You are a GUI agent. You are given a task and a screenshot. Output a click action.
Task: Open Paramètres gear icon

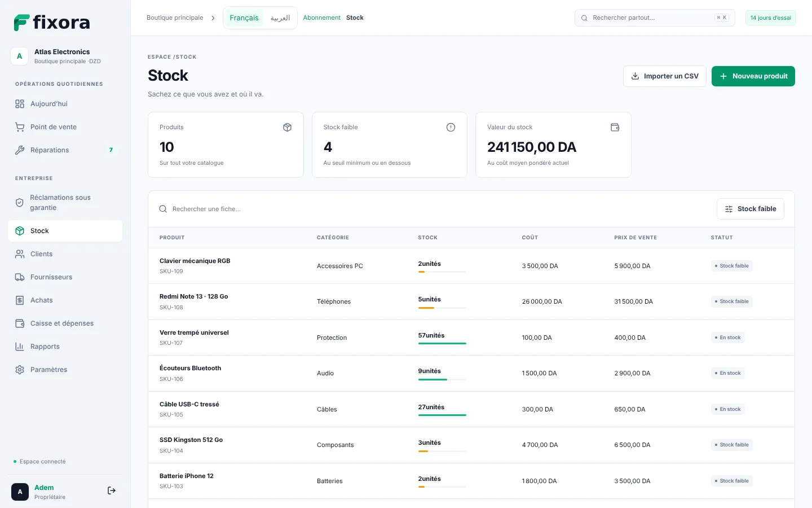click(x=20, y=370)
